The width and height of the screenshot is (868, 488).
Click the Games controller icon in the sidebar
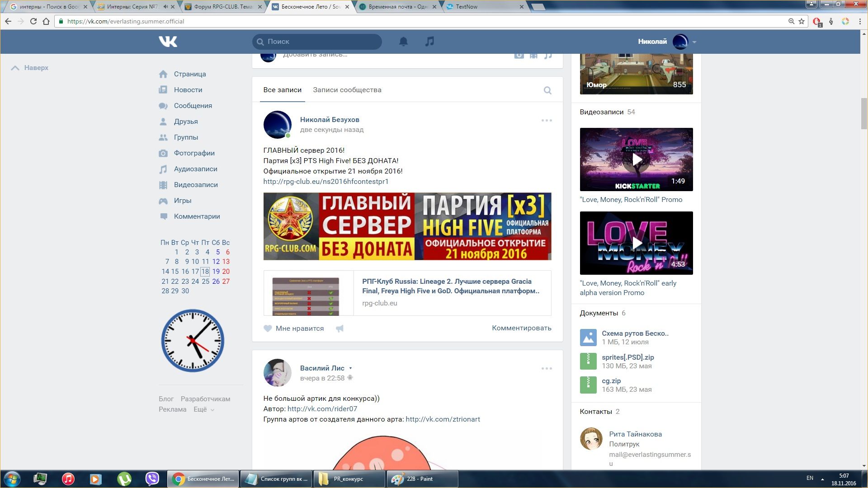pyautogui.click(x=163, y=201)
